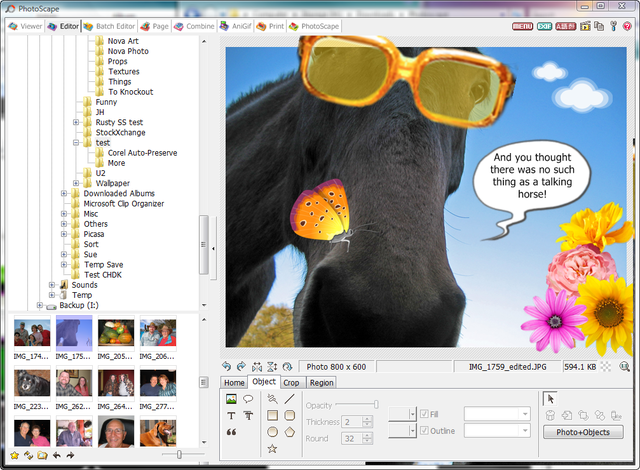The width and height of the screenshot is (640, 470).
Task: Select the Nova Photo folder
Action: pos(128,51)
